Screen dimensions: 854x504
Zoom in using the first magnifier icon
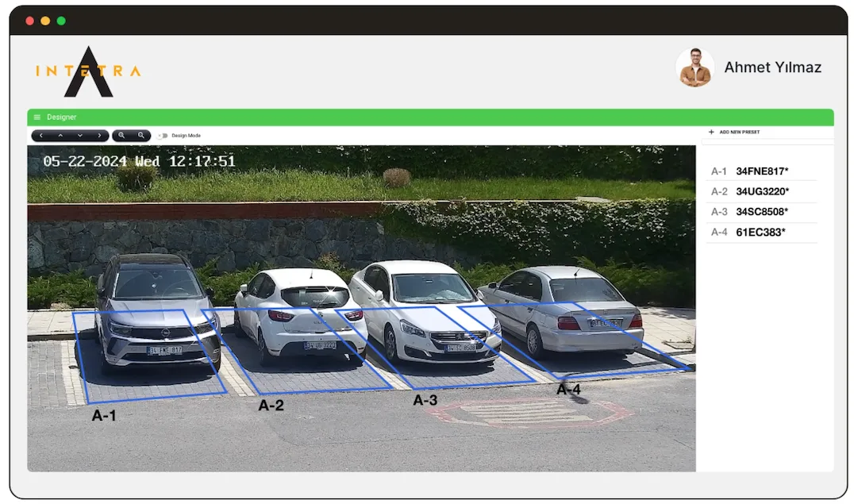[121, 136]
